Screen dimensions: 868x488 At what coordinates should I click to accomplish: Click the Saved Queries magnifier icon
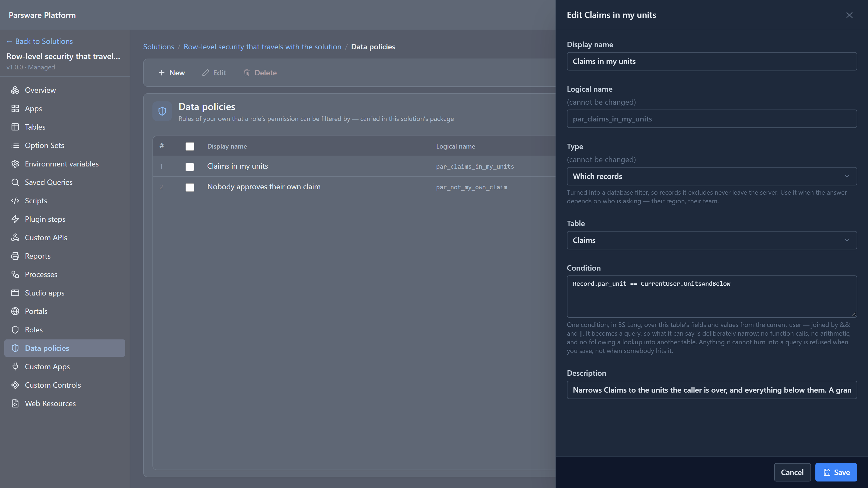[x=15, y=182]
